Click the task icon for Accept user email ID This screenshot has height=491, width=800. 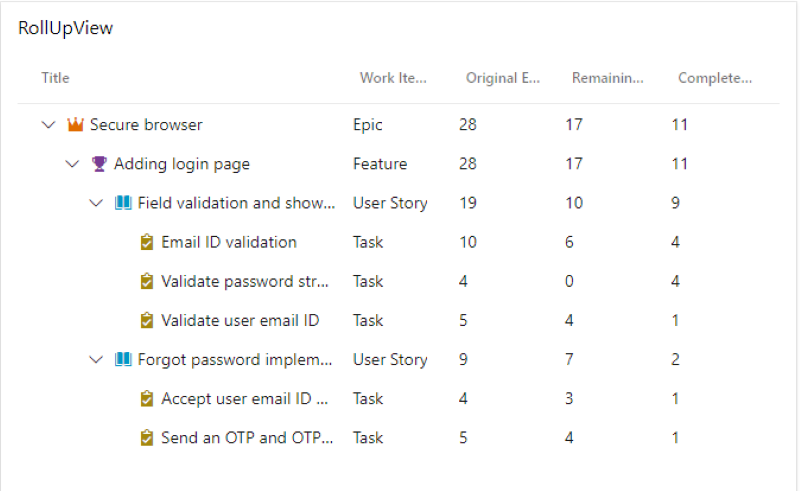147,399
